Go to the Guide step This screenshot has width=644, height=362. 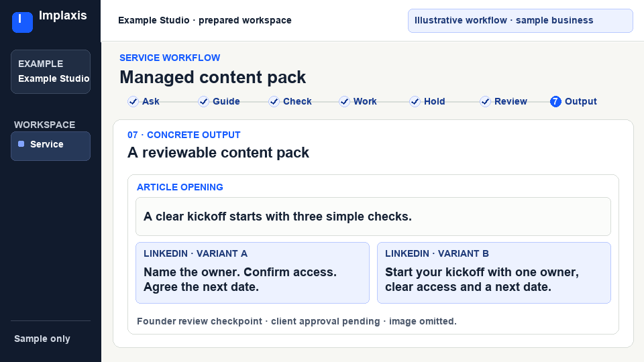pyautogui.click(x=226, y=101)
